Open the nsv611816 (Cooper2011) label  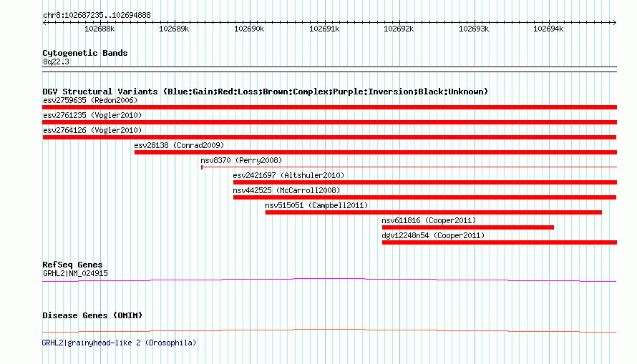coord(429,220)
